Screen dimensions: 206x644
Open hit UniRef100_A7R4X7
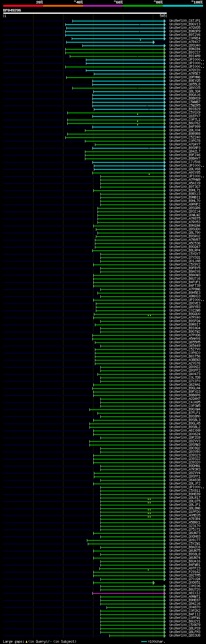tap(185, 42)
